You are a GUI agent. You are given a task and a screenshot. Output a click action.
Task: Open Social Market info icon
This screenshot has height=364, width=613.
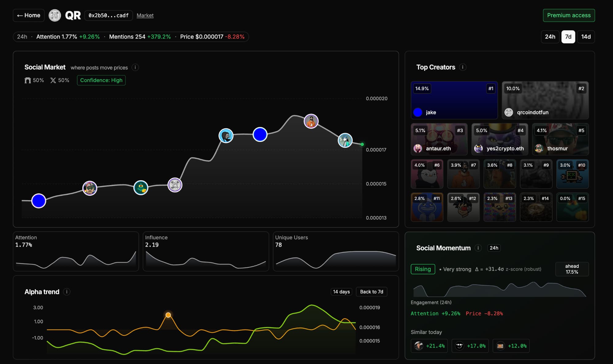[x=135, y=67]
